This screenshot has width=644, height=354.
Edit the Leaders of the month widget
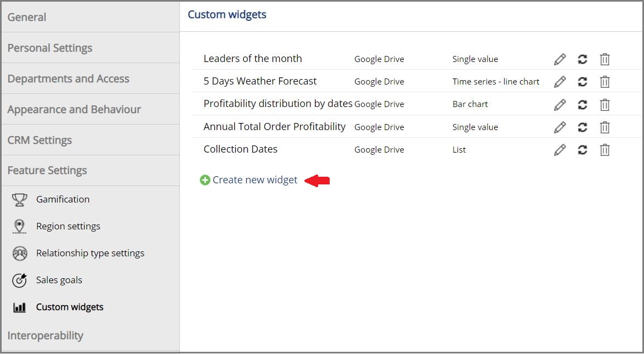click(x=560, y=59)
